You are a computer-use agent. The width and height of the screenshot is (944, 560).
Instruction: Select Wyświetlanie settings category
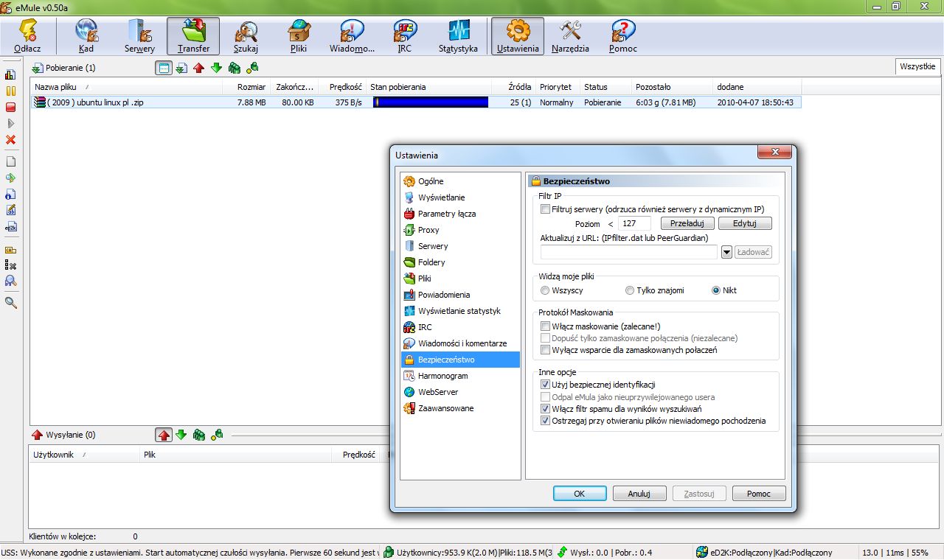tap(460, 197)
